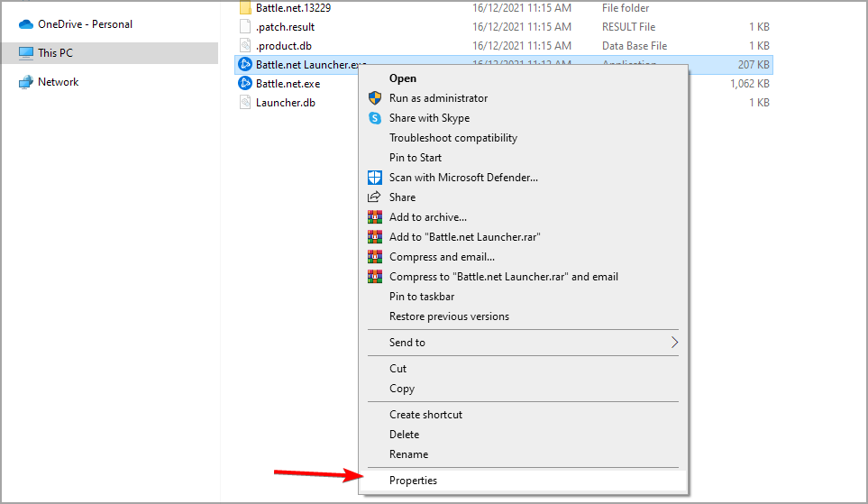Click the Run as administrator shield icon
The width and height of the screenshot is (868, 504).
click(375, 98)
